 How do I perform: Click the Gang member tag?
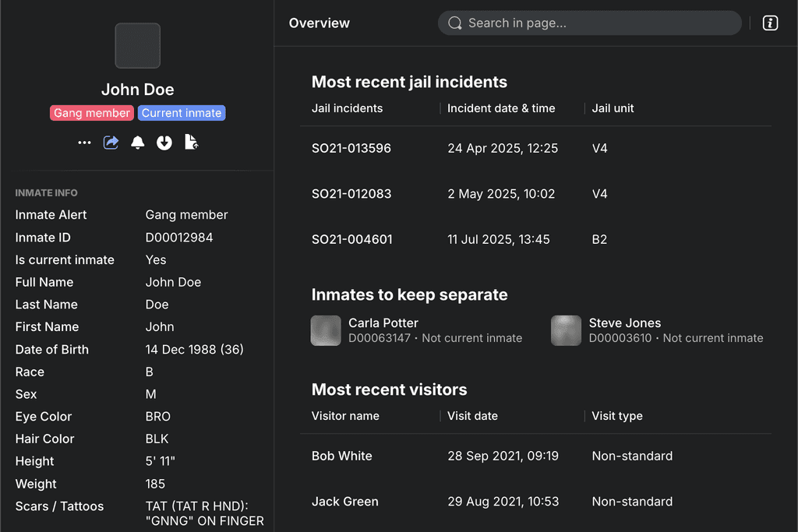(92, 113)
